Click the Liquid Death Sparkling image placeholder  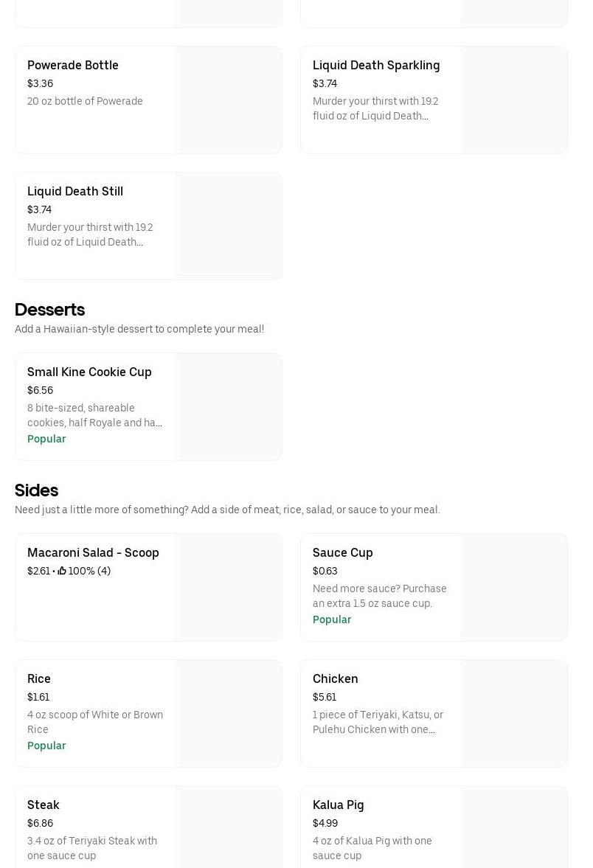(514, 100)
